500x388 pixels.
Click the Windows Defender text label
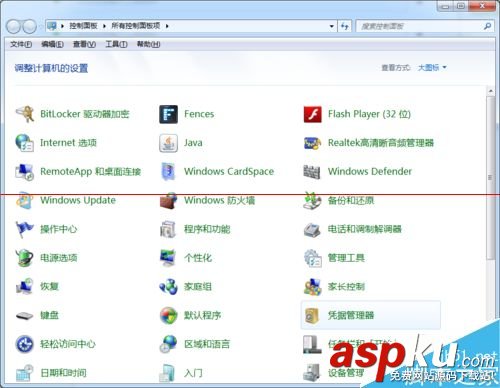[370, 172]
